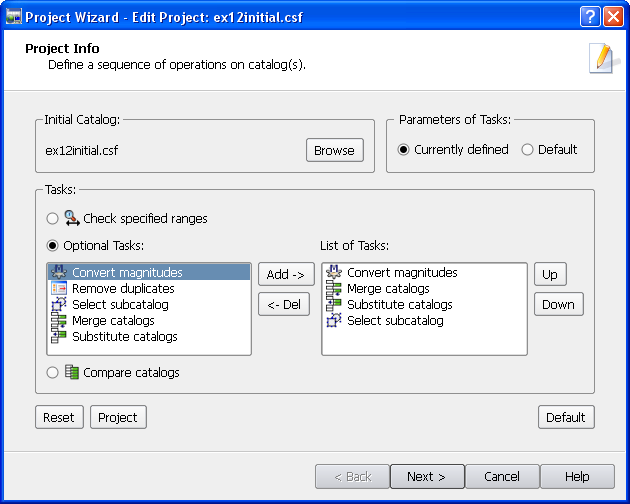Choose the Default parameters radio button
The height and width of the screenshot is (504, 630).
pyautogui.click(x=527, y=150)
